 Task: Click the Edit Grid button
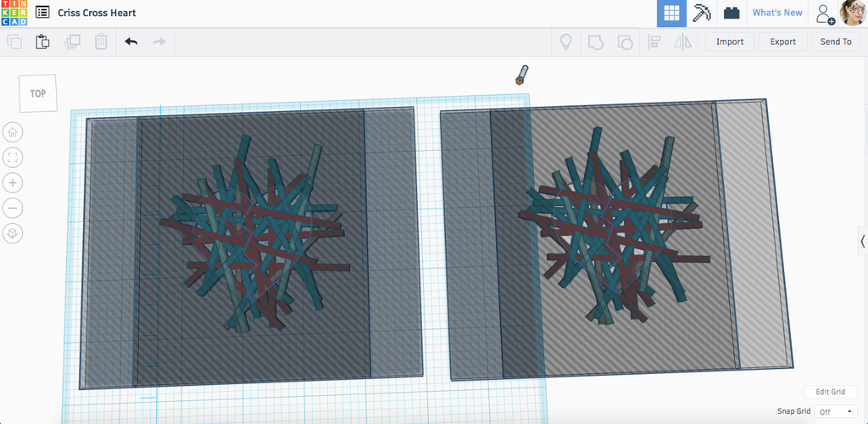coord(831,392)
